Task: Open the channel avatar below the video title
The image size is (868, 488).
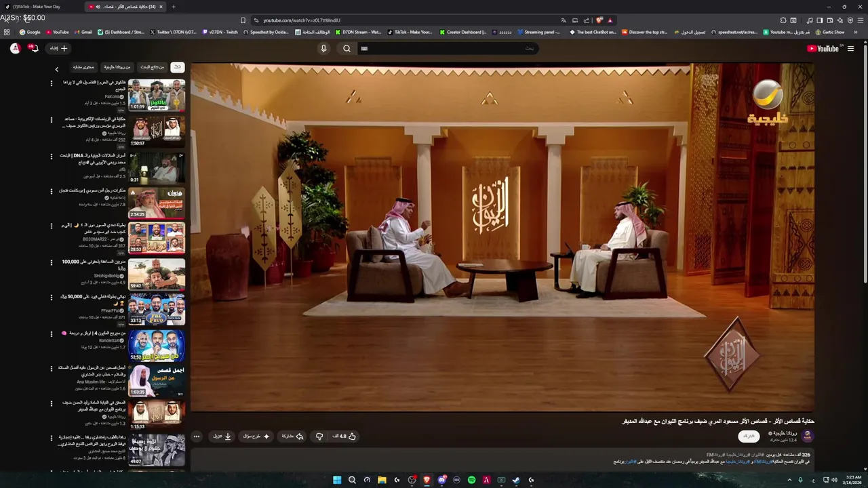Action: coord(807,436)
